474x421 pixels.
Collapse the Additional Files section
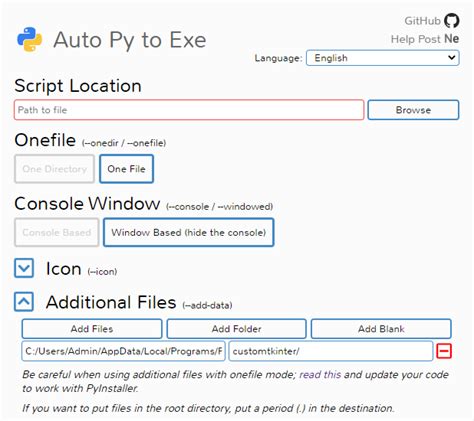(24, 302)
